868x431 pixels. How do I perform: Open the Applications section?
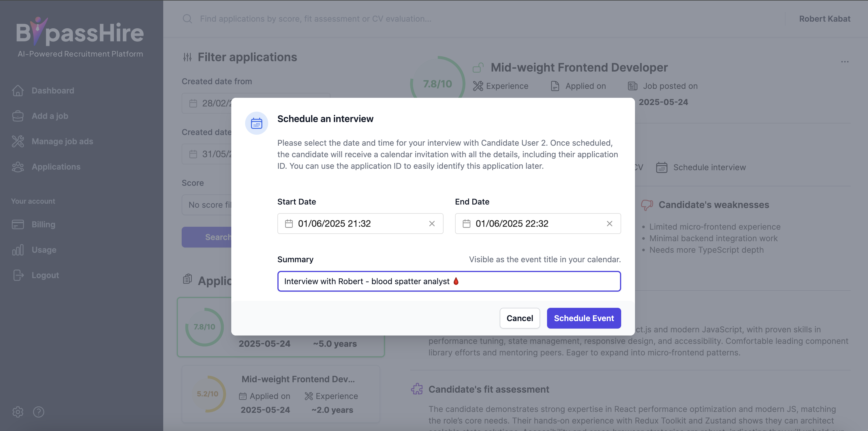[56, 167]
